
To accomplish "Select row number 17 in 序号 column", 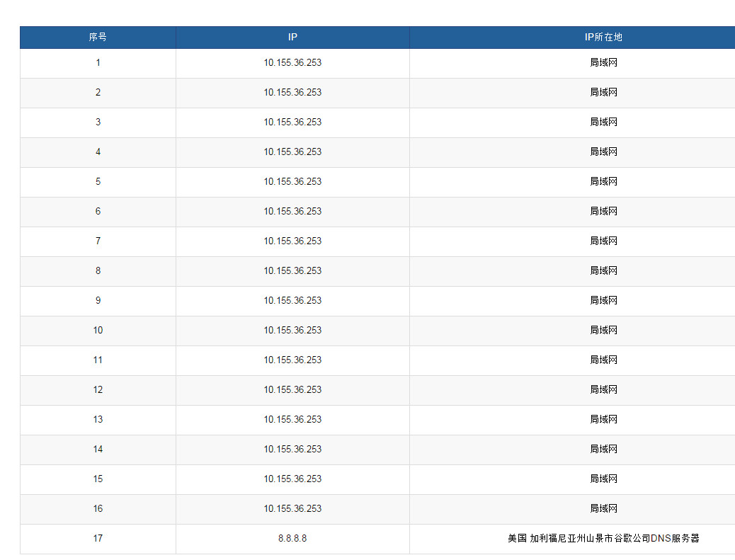I will point(98,538).
